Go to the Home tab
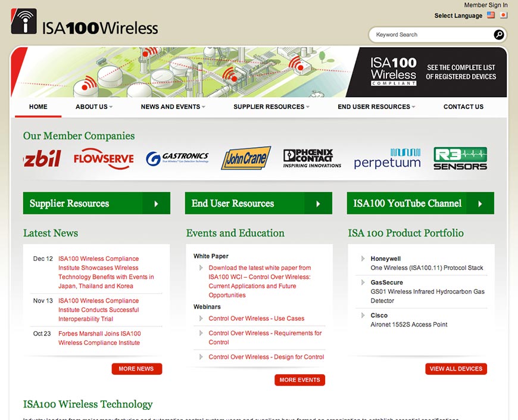This screenshot has height=420, width=518. pos(38,107)
